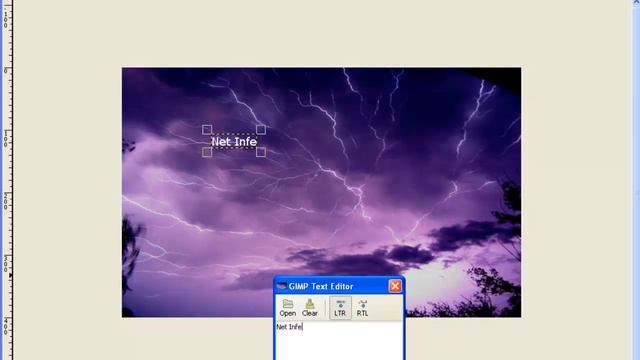Click the text input area containing 'Net Infe'
The image size is (640, 360).
pos(339,341)
